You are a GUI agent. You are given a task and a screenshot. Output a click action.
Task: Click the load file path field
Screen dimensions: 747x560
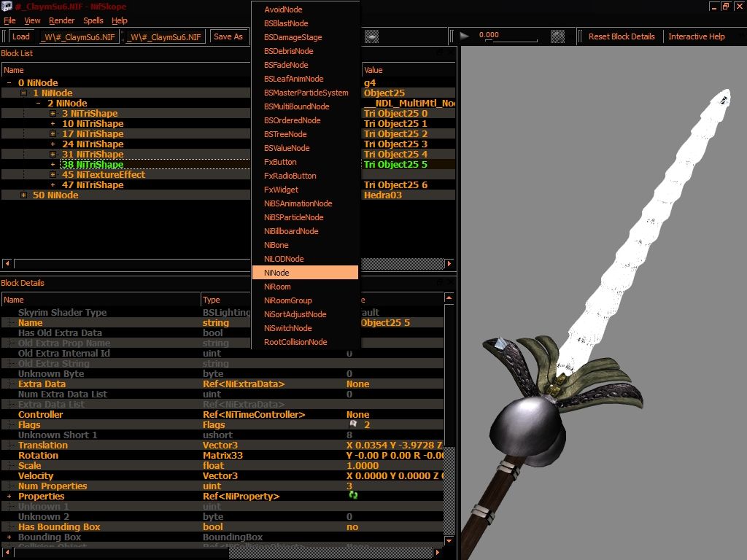(79, 37)
